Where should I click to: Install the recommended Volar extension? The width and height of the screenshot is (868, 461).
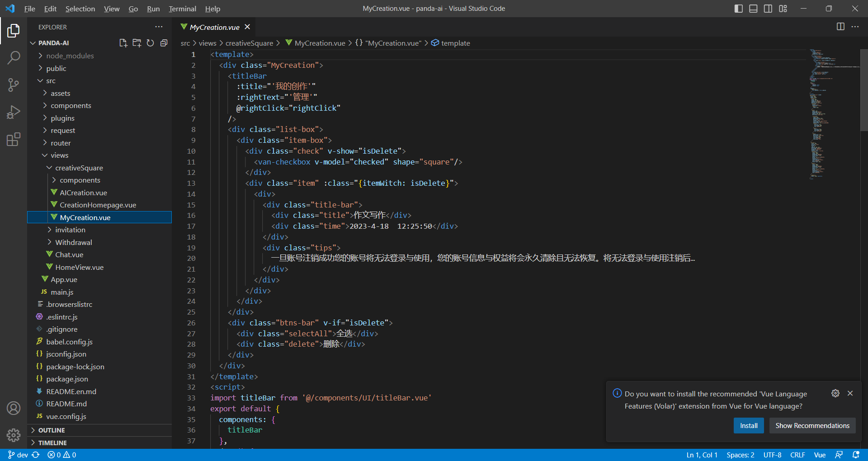coord(749,426)
